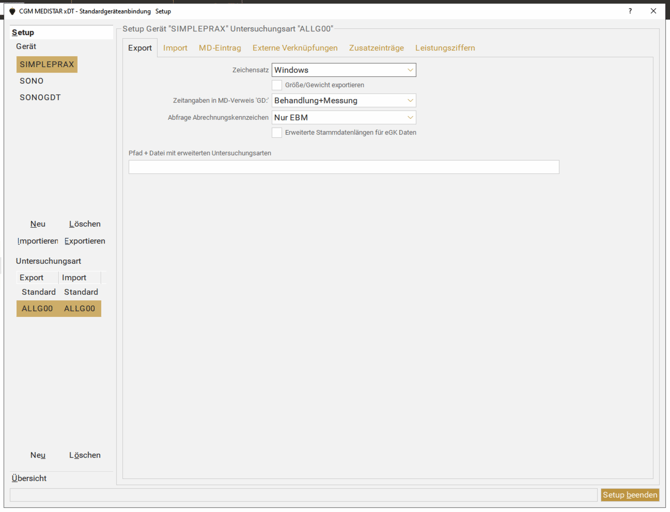Select ALLG00 in the Import column

(80, 309)
